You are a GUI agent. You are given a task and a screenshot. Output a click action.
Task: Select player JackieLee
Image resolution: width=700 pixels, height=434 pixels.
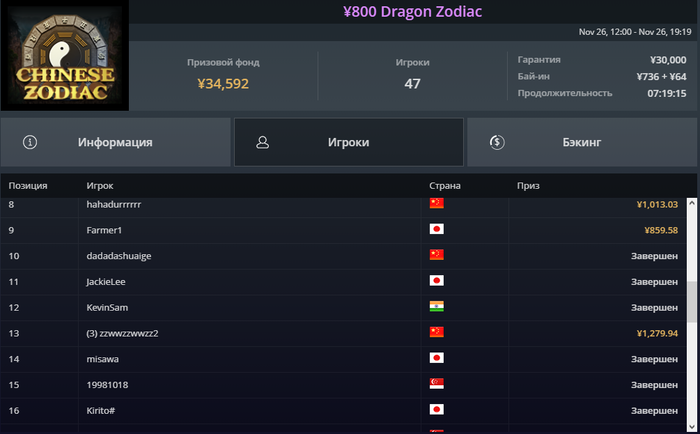click(106, 282)
